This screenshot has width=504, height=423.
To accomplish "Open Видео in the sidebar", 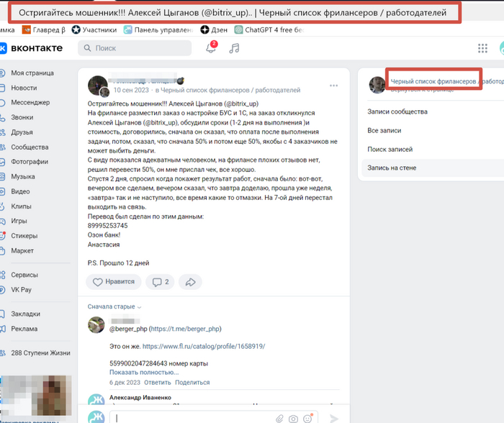I will point(20,191).
